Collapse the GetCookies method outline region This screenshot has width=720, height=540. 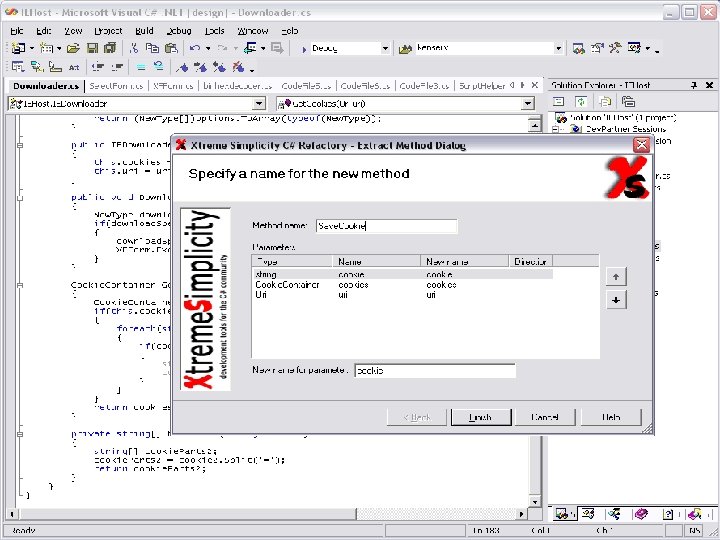pos(20,286)
